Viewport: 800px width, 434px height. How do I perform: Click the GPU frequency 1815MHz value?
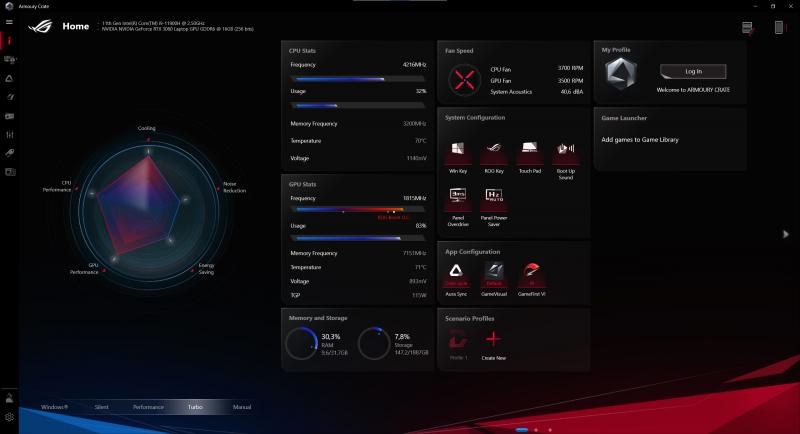(x=414, y=198)
